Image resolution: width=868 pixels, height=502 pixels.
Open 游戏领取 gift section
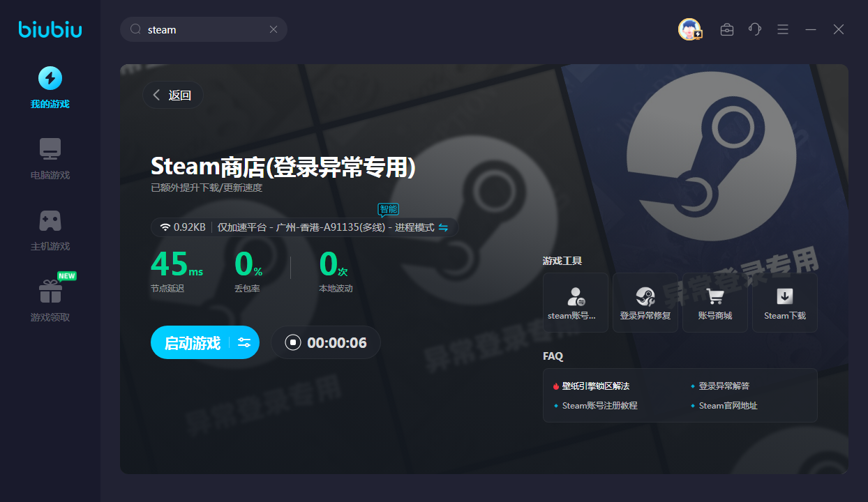(50, 301)
